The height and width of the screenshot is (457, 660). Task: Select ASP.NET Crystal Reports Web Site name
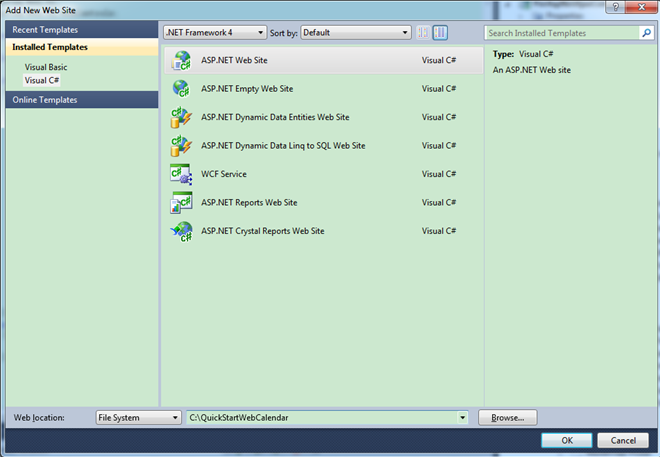tap(263, 231)
